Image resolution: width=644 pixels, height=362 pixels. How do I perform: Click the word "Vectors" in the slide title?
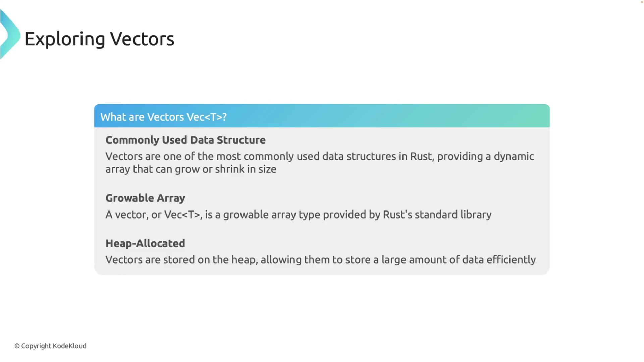[142, 39]
